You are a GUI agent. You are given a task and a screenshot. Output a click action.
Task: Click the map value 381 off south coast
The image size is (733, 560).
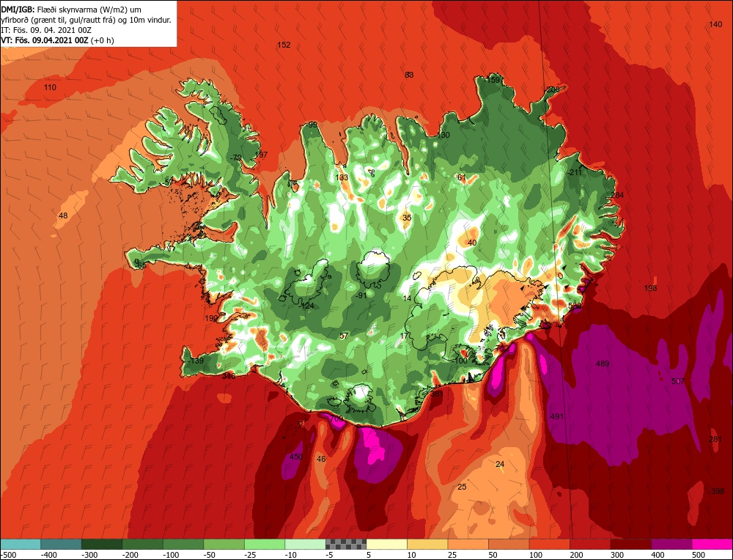point(437,394)
